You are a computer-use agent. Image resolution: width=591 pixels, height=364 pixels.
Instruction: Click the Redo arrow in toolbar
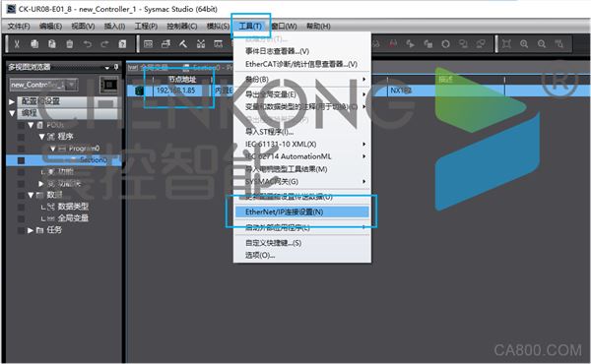pos(104,44)
